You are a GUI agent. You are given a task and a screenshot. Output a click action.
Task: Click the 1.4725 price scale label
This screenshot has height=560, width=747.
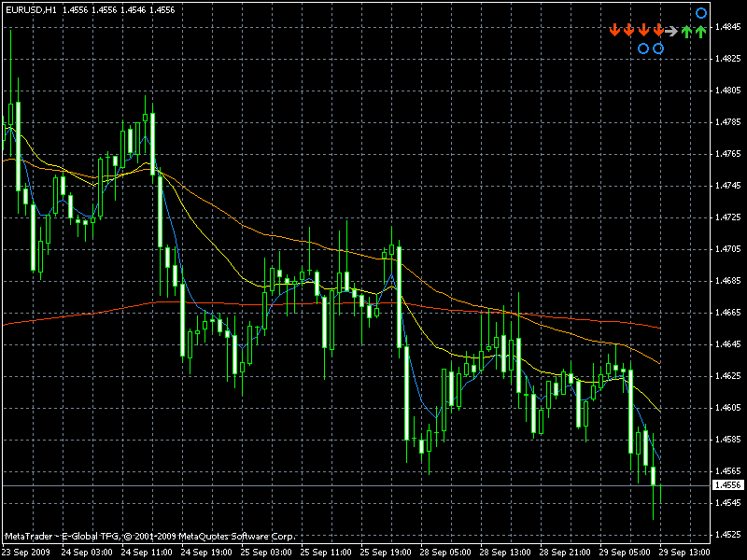(x=728, y=217)
